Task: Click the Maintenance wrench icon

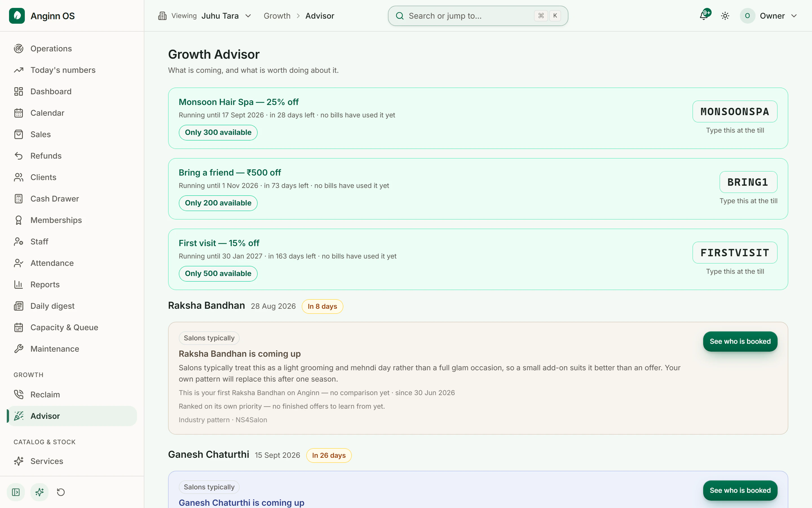Action: click(x=18, y=349)
